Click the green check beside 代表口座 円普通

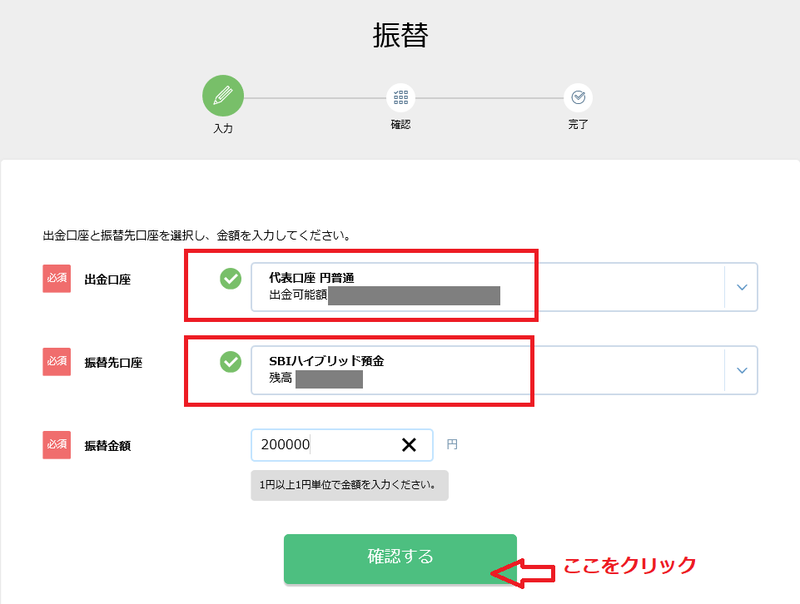tap(231, 279)
